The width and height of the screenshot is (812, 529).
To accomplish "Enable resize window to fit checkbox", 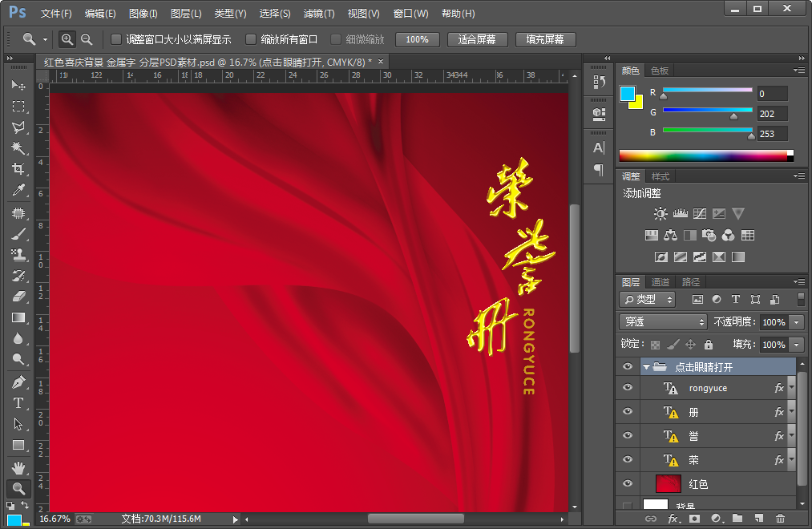I will (116, 39).
